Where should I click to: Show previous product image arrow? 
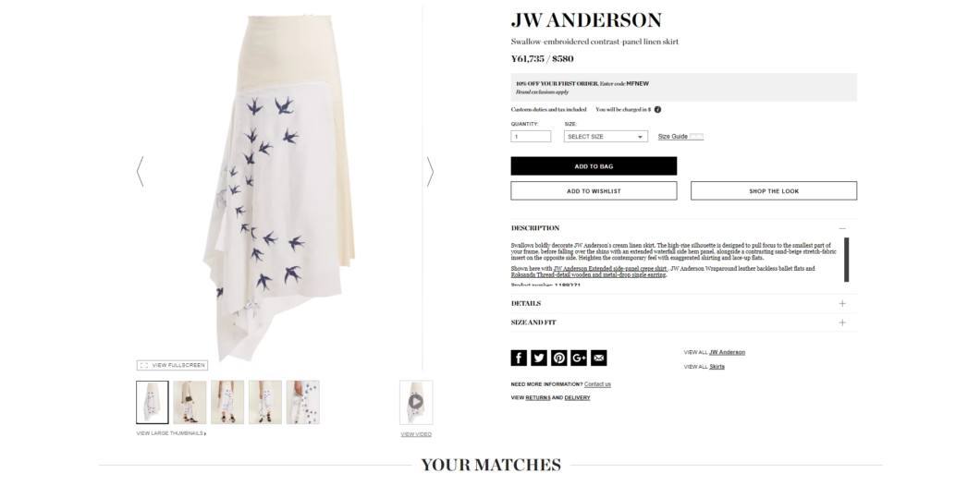[x=140, y=172]
